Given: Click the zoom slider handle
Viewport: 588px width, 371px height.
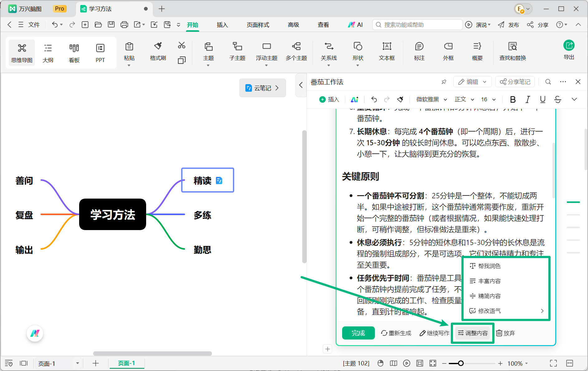Looking at the screenshot, I should point(461,363).
